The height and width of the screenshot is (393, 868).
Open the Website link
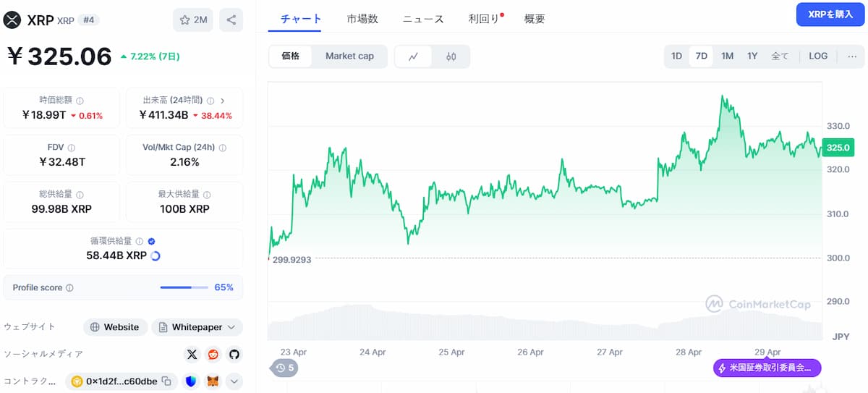115,327
